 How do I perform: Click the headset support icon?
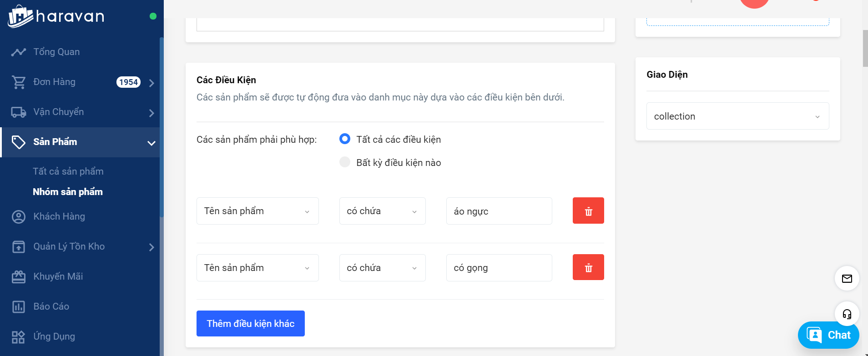point(847,314)
